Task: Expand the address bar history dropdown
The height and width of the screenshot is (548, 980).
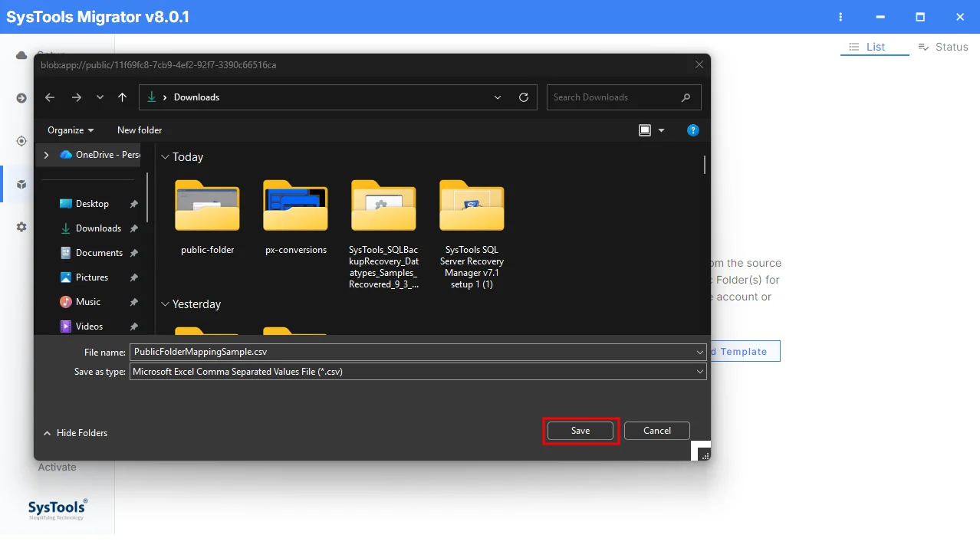Action: 498,97
